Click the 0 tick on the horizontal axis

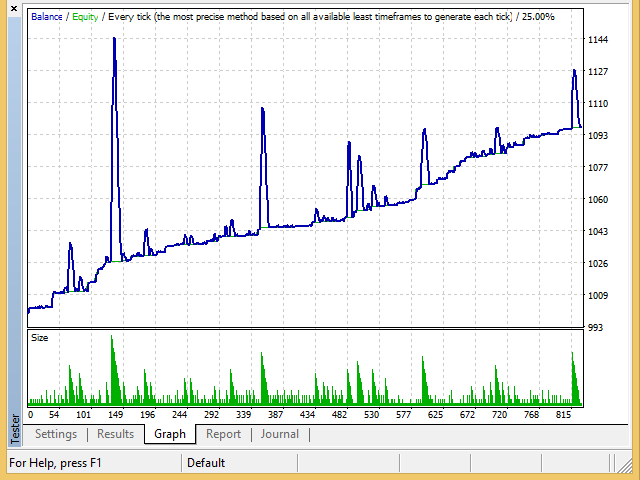tap(30, 414)
